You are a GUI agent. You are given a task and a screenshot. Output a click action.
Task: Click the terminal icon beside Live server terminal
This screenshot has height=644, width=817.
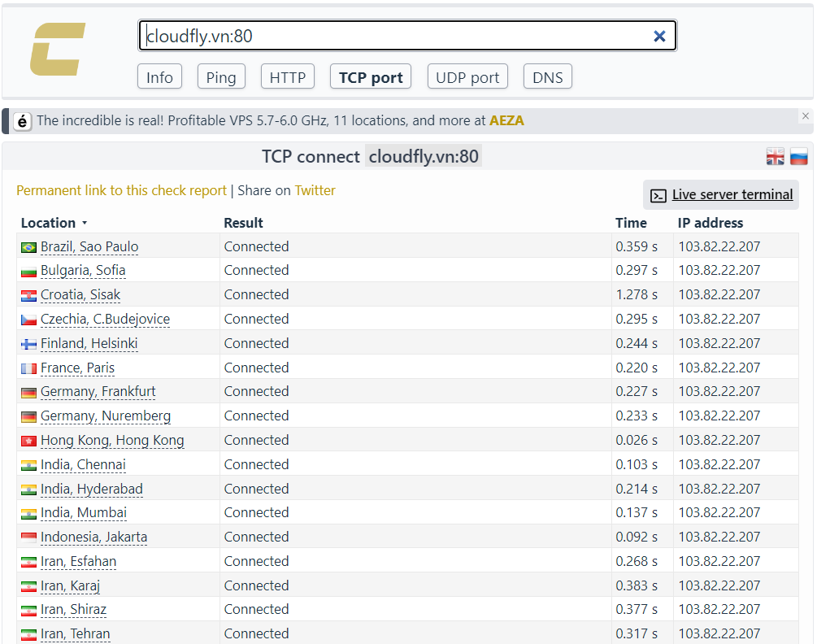click(658, 195)
